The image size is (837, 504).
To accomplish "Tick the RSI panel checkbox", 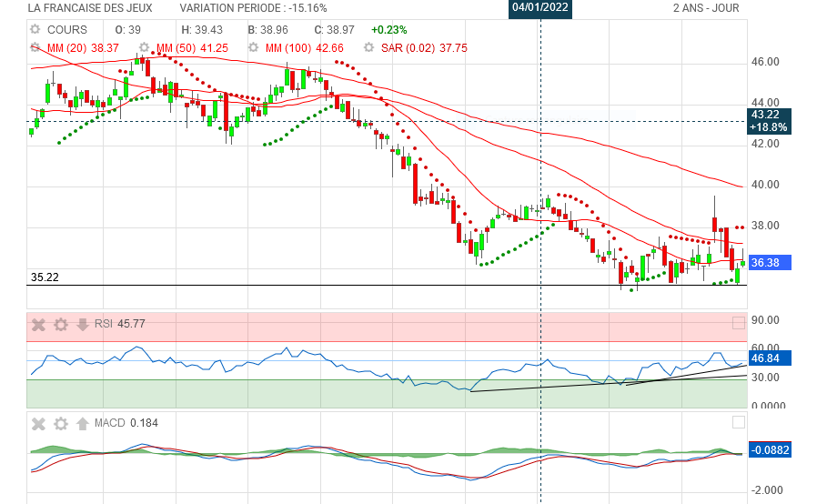I will pyautogui.click(x=738, y=323).
